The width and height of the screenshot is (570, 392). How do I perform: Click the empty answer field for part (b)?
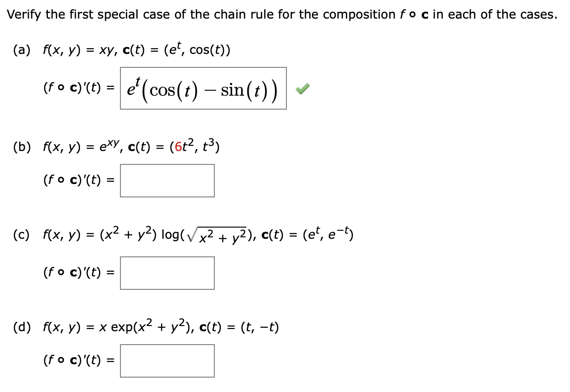[167, 181]
